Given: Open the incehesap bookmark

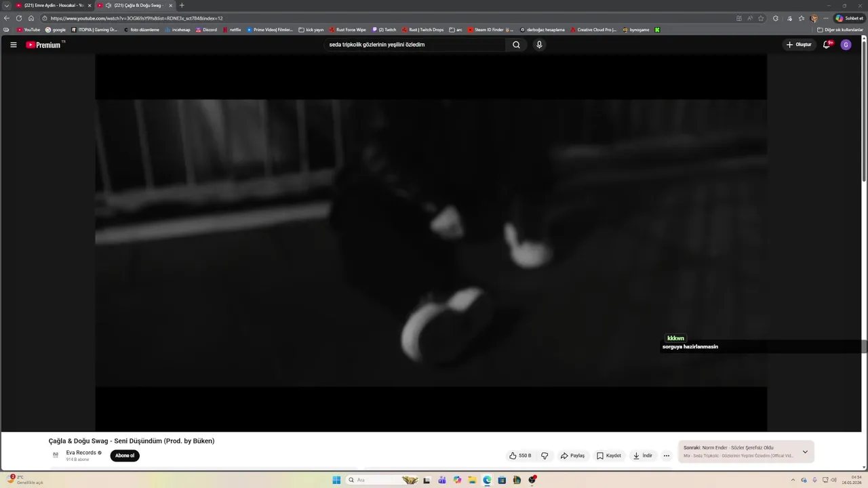Looking at the screenshot, I should pos(178,30).
